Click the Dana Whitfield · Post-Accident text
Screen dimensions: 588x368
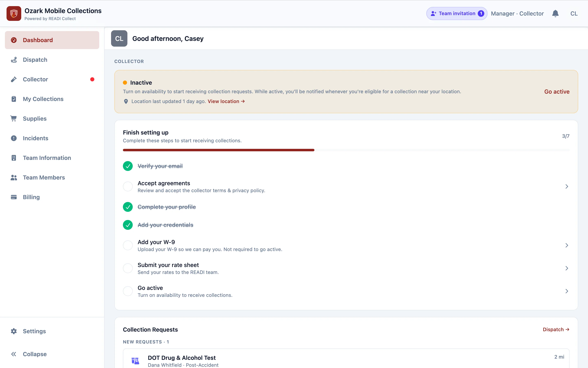point(183,365)
